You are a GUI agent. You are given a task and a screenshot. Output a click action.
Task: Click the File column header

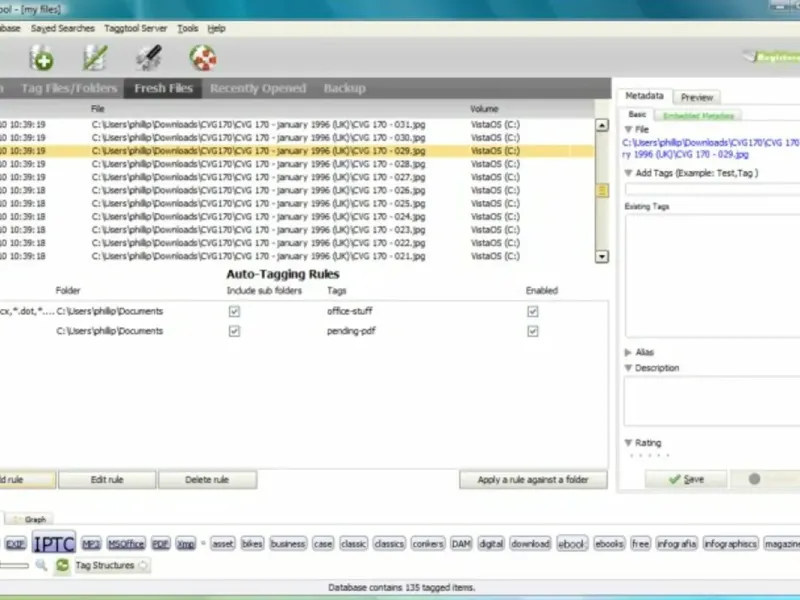tap(97, 109)
